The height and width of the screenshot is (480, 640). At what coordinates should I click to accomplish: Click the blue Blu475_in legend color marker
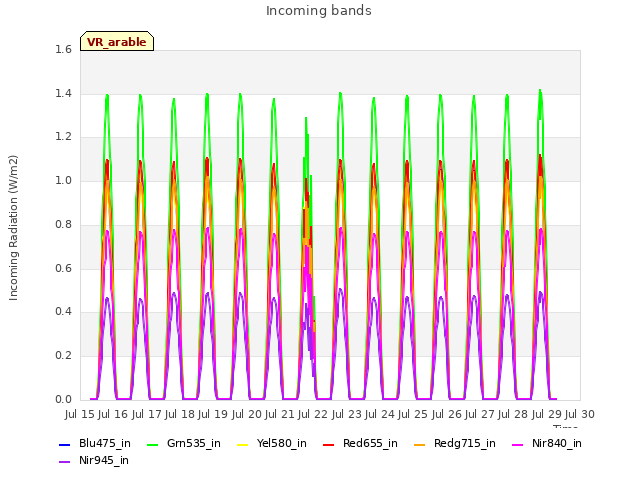pos(64,444)
